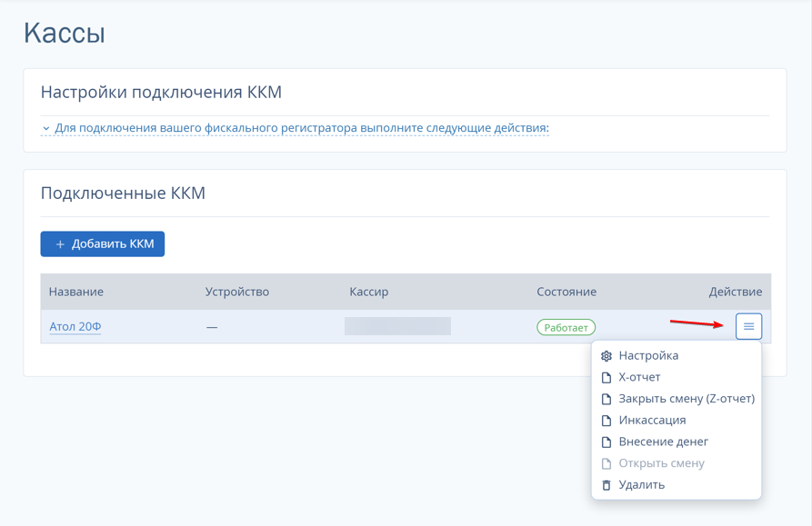Click the Работает status badge

click(566, 327)
